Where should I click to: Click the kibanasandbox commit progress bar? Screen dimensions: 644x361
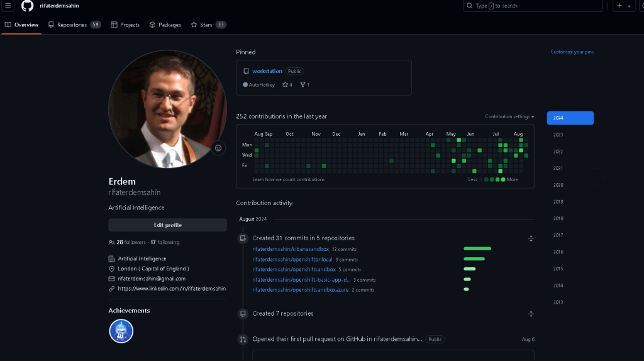point(477,248)
